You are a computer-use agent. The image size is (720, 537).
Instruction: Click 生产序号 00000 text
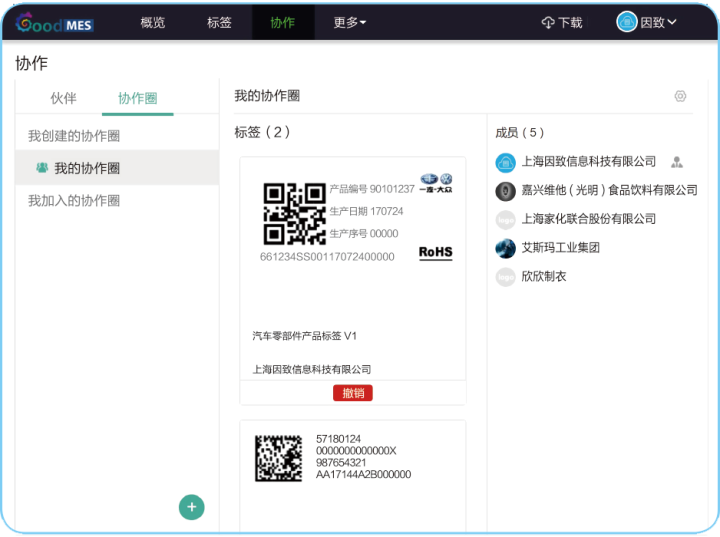[364, 233]
